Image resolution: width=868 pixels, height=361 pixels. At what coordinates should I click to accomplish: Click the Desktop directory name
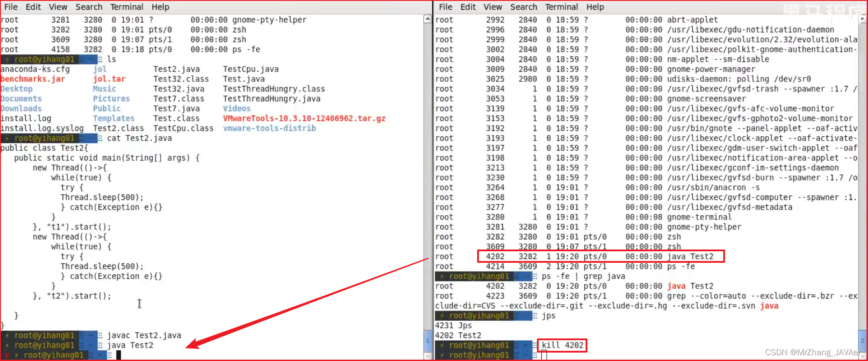pos(16,88)
